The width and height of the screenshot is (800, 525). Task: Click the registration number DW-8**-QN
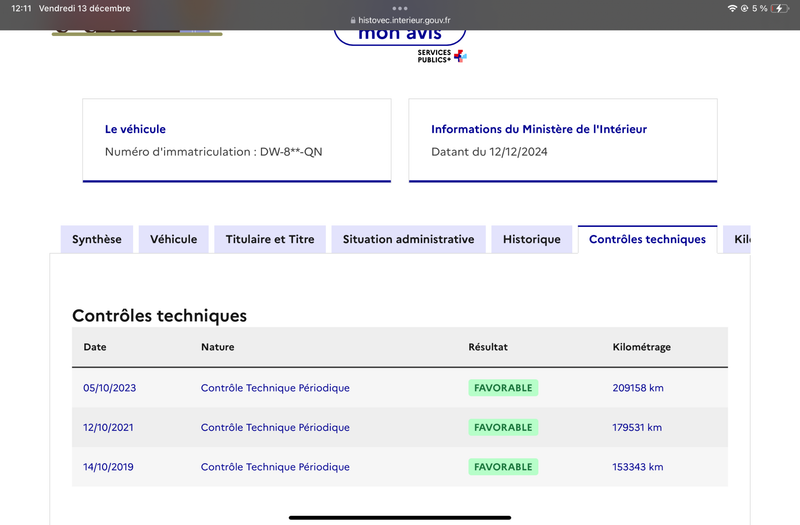[291, 152]
